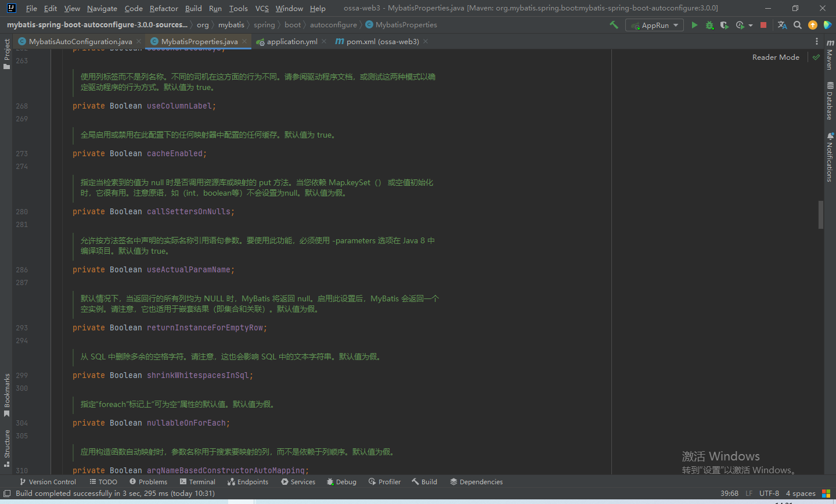Click the mybatis breadcrumb
Screen dimensions: 836x504
[231, 25]
